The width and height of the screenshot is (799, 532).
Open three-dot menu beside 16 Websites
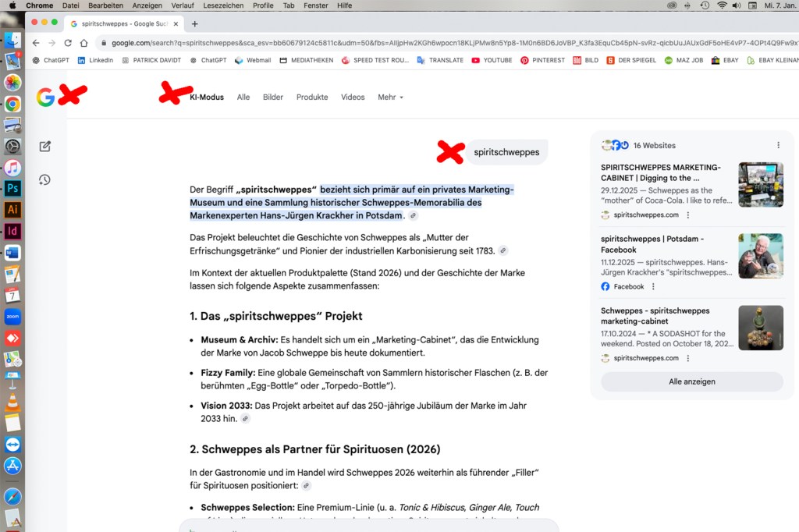[x=778, y=145]
